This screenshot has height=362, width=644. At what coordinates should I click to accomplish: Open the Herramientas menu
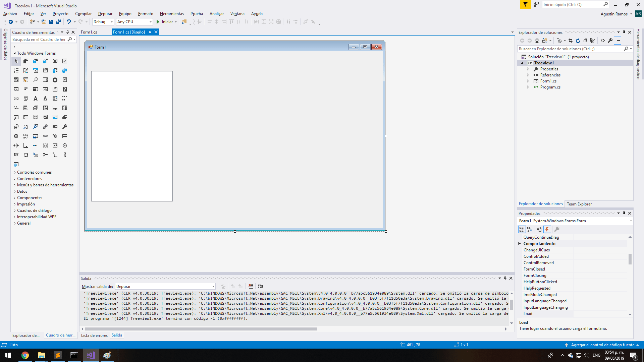pos(172,14)
